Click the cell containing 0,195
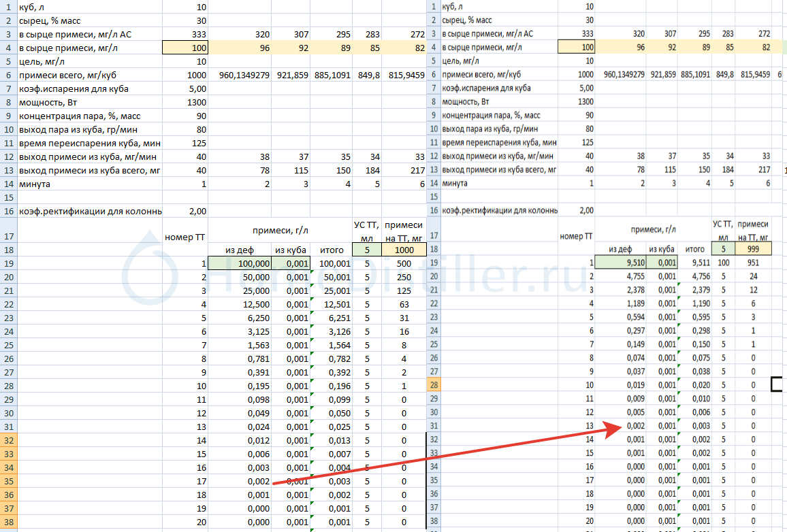Viewport: 787px width, 532px height. pyautogui.click(x=240, y=386)
